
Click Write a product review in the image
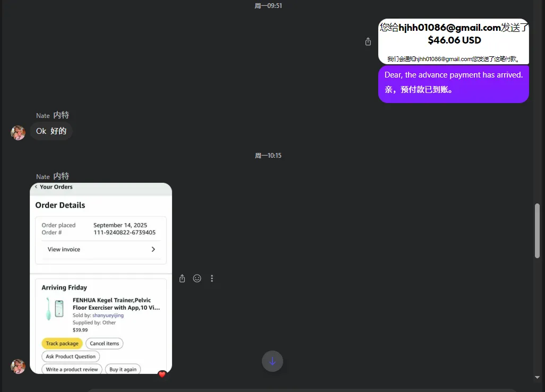pyautogui.click(x=72, y=369)
